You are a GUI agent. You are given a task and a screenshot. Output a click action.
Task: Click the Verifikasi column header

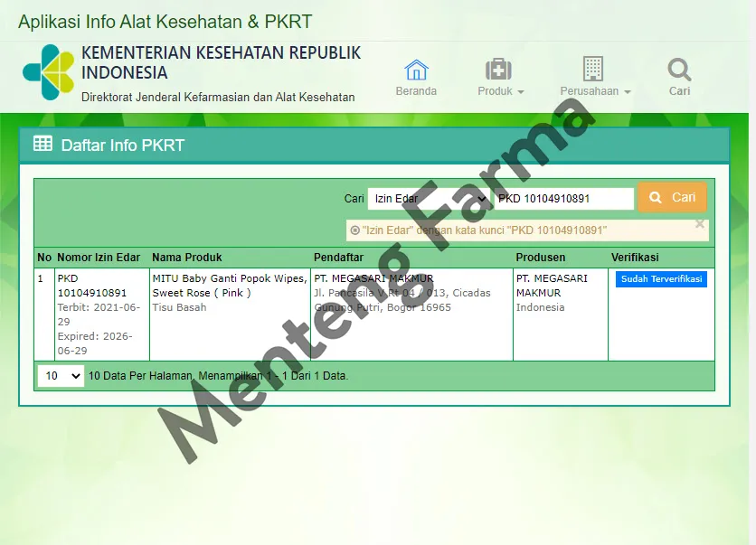(635, 258)
